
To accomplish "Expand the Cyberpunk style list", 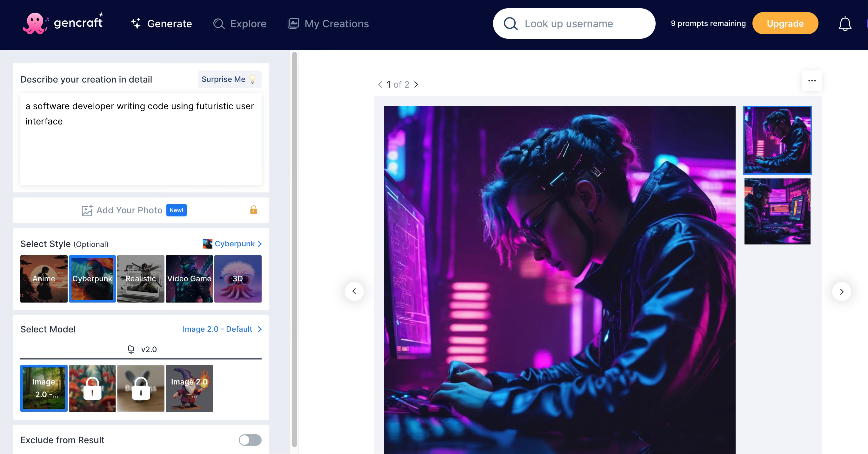I will pos(232,244).
